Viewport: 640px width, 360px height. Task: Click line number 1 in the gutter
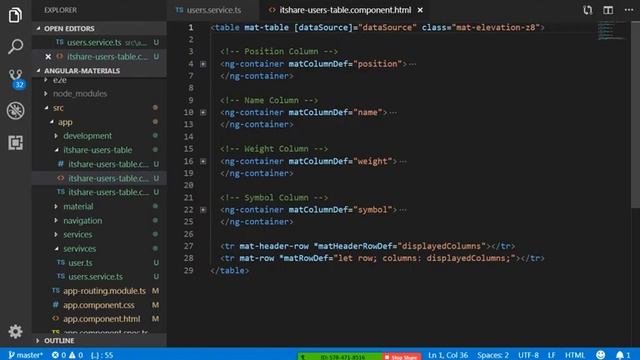pos(191,28)
